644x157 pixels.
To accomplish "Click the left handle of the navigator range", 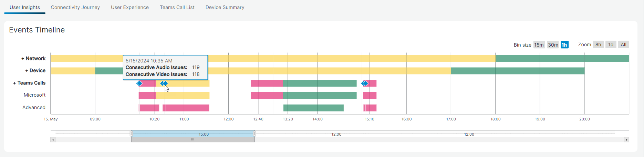I will pyautogui.click(x=131, y=134).
